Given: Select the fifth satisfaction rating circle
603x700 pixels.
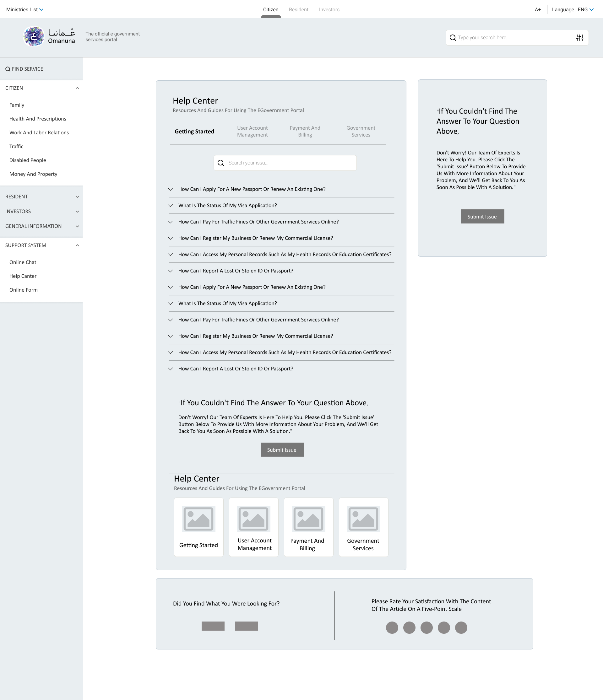Looking at the screenshot, I should (x=461, y=627).
